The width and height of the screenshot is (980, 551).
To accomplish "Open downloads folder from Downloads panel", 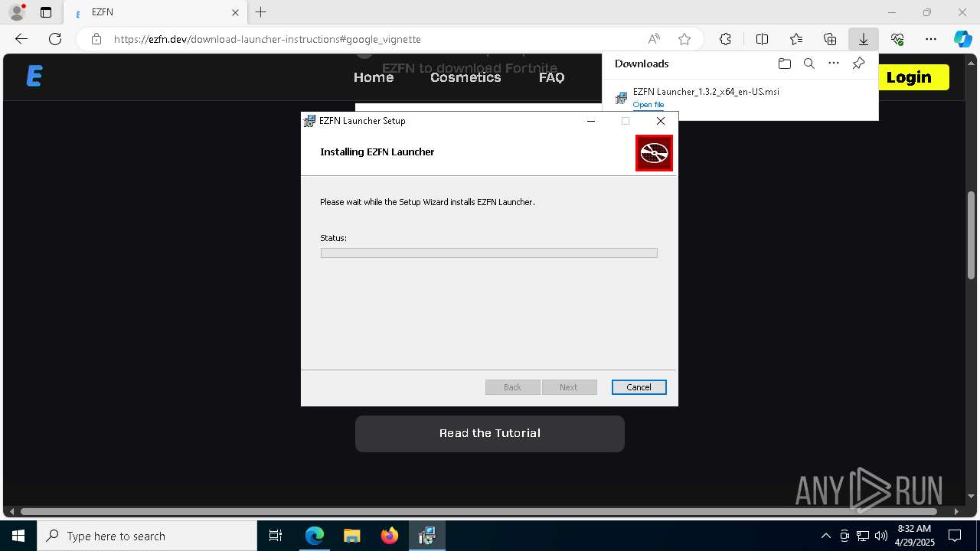I will click(784, 64).
